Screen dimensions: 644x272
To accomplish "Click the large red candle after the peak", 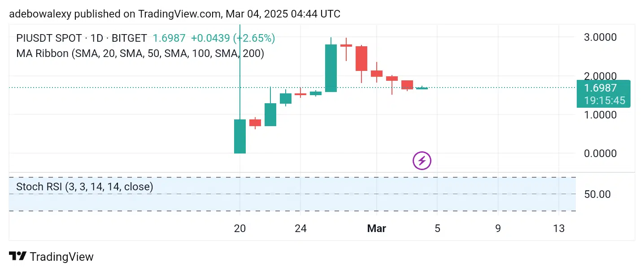I will click(x=361, y=58).
